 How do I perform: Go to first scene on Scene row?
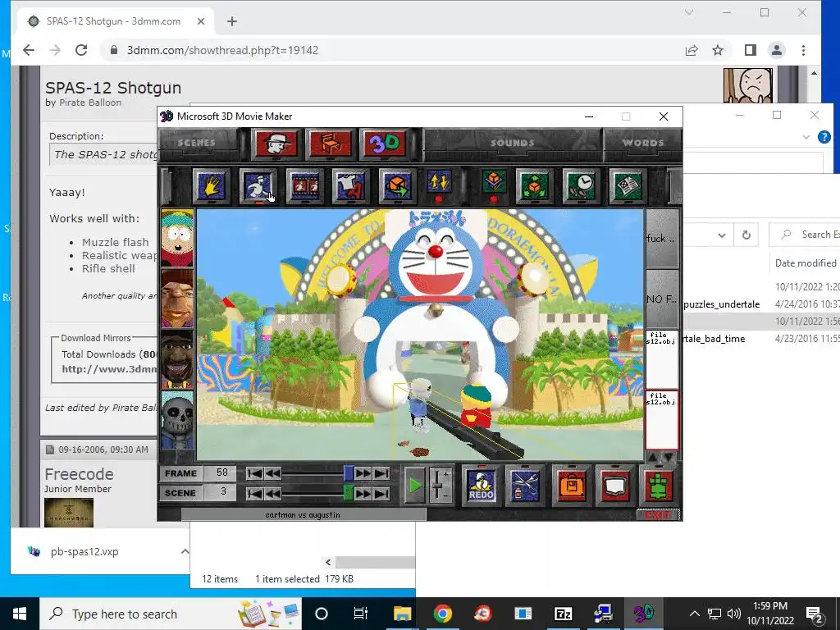point(254,493)
